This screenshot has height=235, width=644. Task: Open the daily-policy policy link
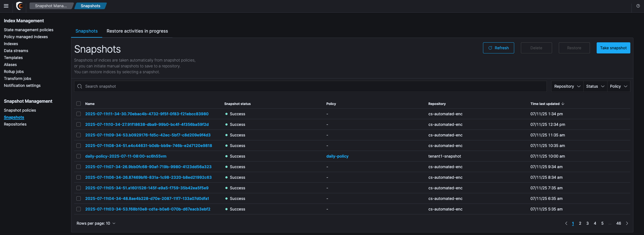click(x=337, y=156)
